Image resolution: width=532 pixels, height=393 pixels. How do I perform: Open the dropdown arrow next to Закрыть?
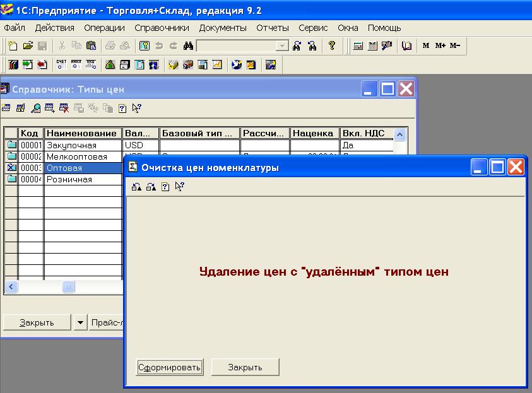[x=80, y=322]
